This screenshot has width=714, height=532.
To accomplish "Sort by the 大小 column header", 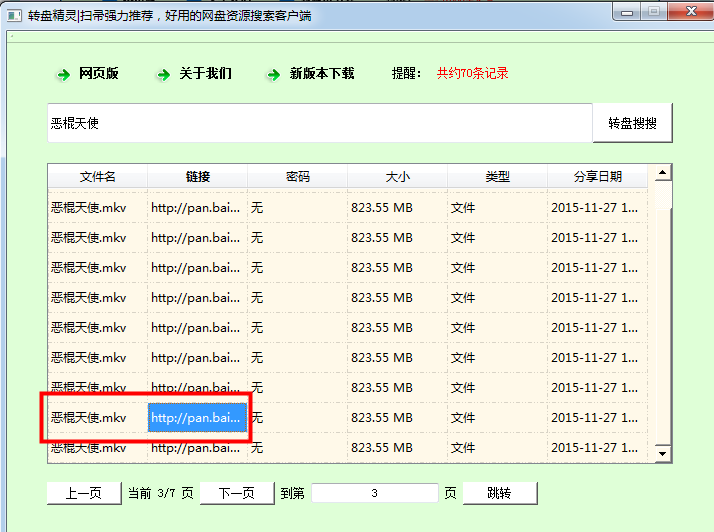I will point(398,176).
